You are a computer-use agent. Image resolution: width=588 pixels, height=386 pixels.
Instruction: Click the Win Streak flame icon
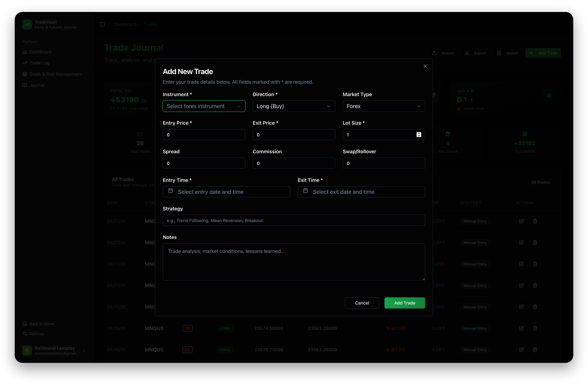(448, 134)
